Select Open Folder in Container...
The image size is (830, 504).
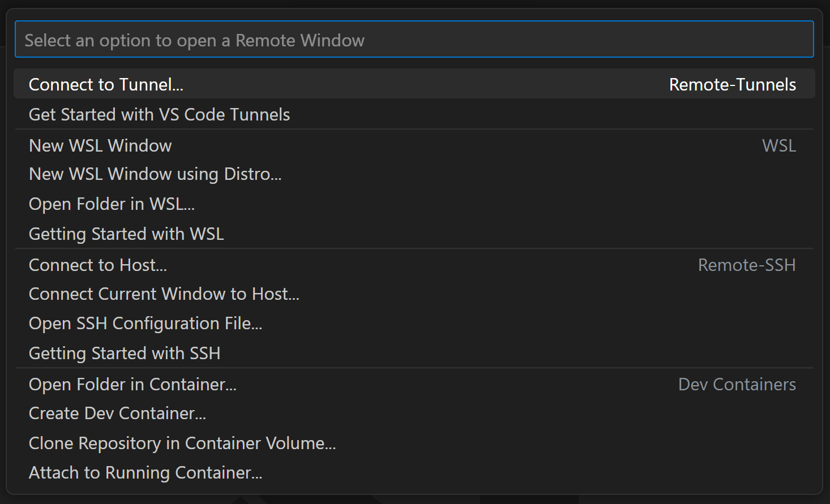tap(414, 384)
